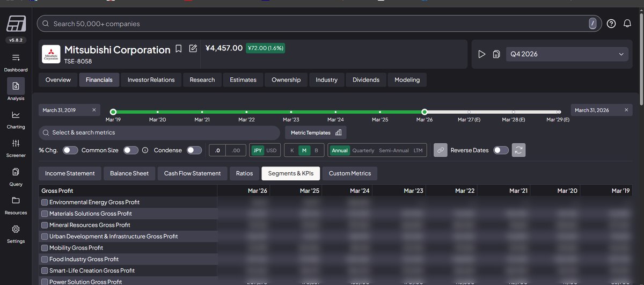Viewport: 644px width, 285px height.
Task: Open the Q4 2026 period dropdown
Action: pos(567,54)
